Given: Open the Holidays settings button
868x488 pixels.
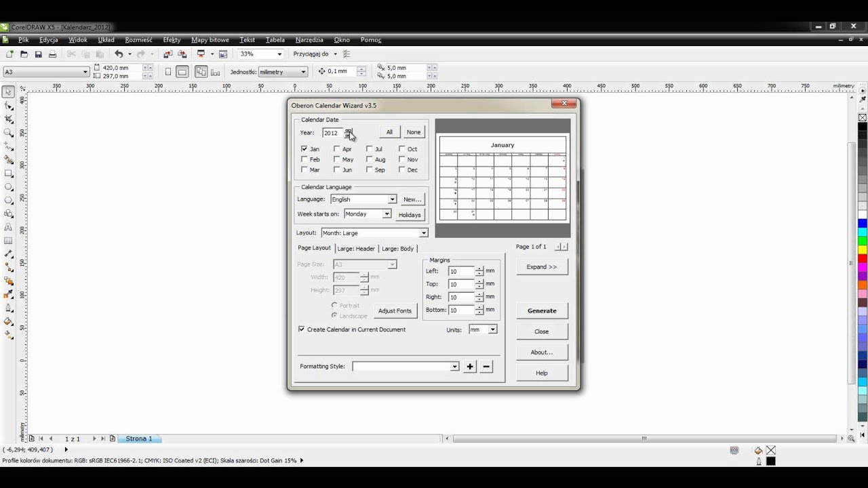Looking at the screenshot, I should click(x=410, y=215).
